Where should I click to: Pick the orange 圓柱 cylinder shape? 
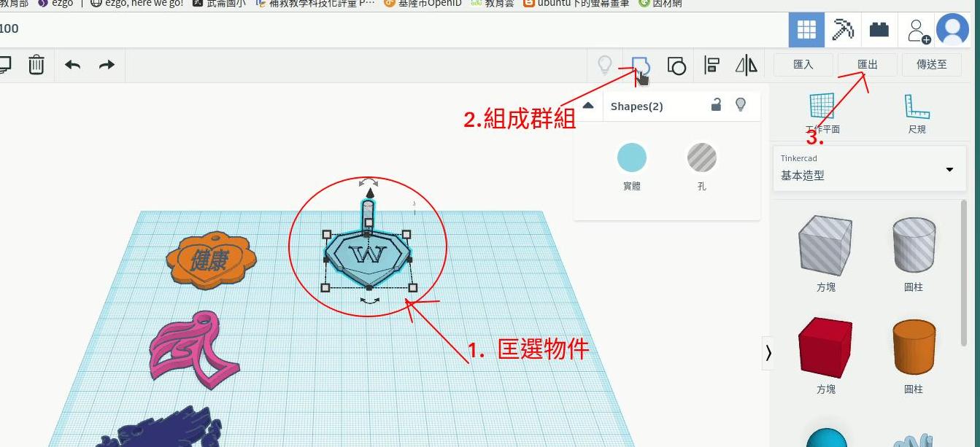[914, 347]
